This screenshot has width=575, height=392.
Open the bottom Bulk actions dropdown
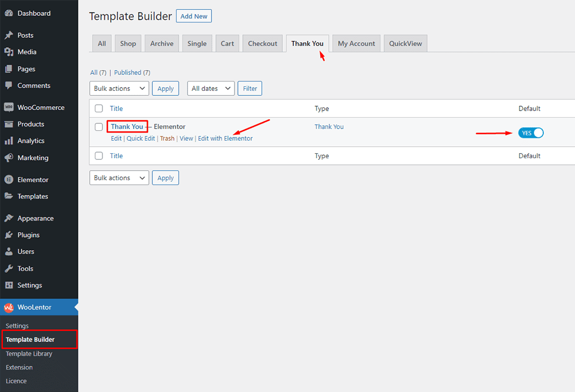coord(119,178)
